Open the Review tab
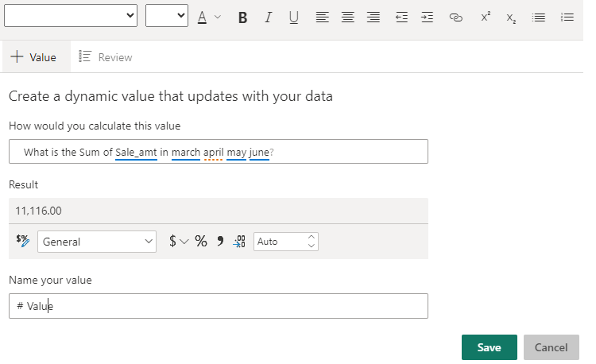 pyautogui.click(x=106, y=57)
